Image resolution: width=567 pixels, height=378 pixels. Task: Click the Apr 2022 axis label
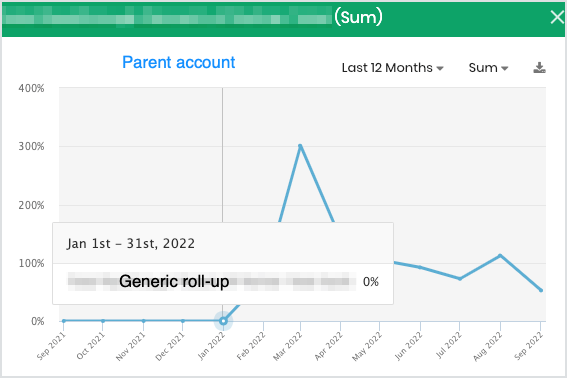tap(328, 346)
